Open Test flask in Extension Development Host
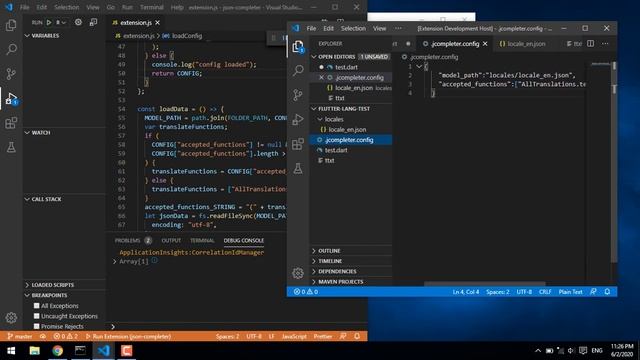The width and height of the screenshot is (640, 360). pyautogui.click(x=298, y=168)
